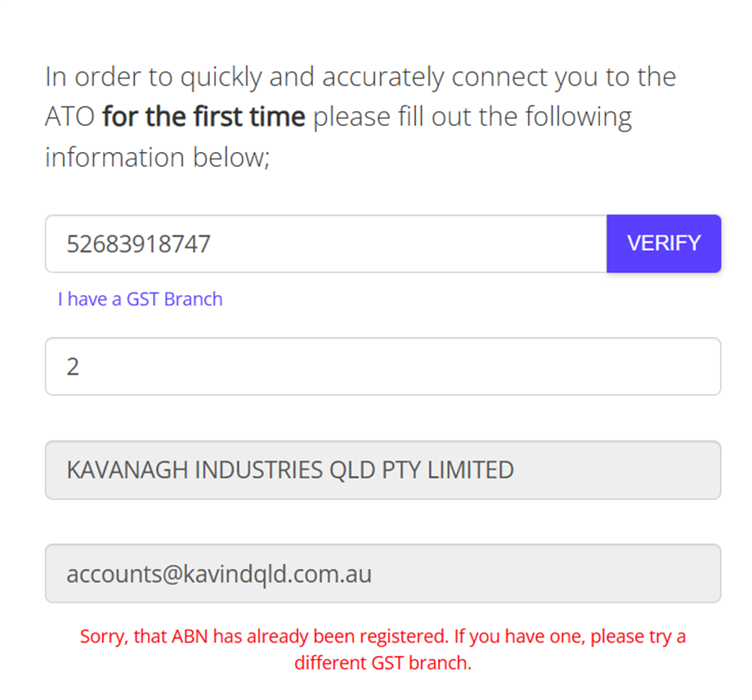Click the VERIFY button

coord(663,244)
